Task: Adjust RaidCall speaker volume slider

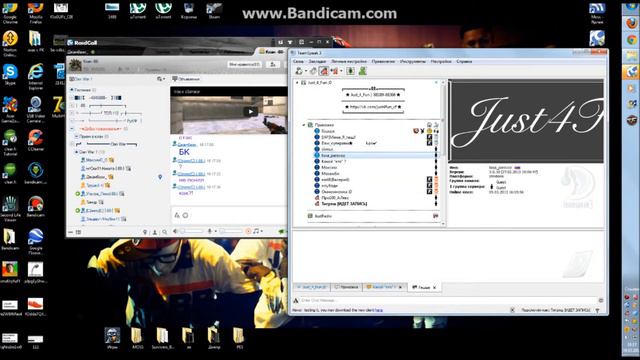Action: 192,231
